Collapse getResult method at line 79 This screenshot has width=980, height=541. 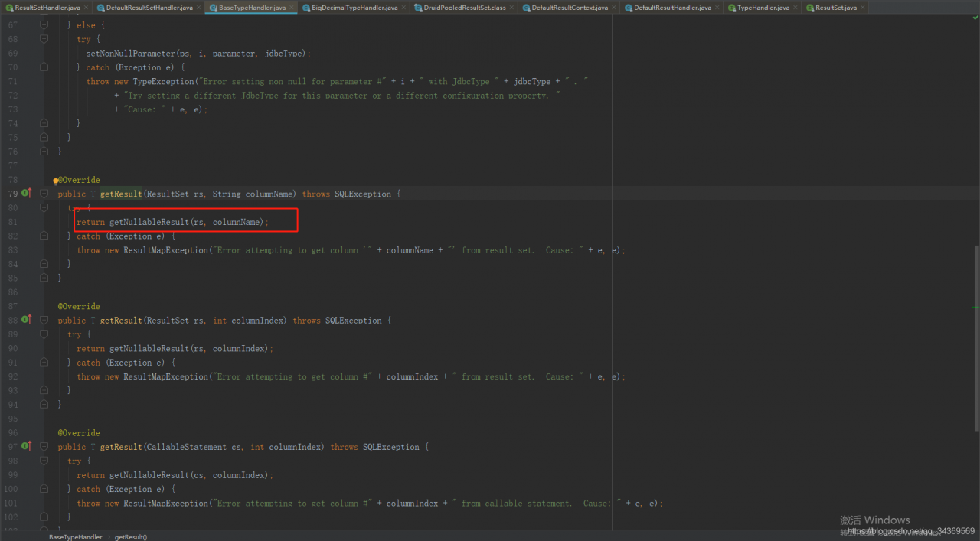pos(44,194)
